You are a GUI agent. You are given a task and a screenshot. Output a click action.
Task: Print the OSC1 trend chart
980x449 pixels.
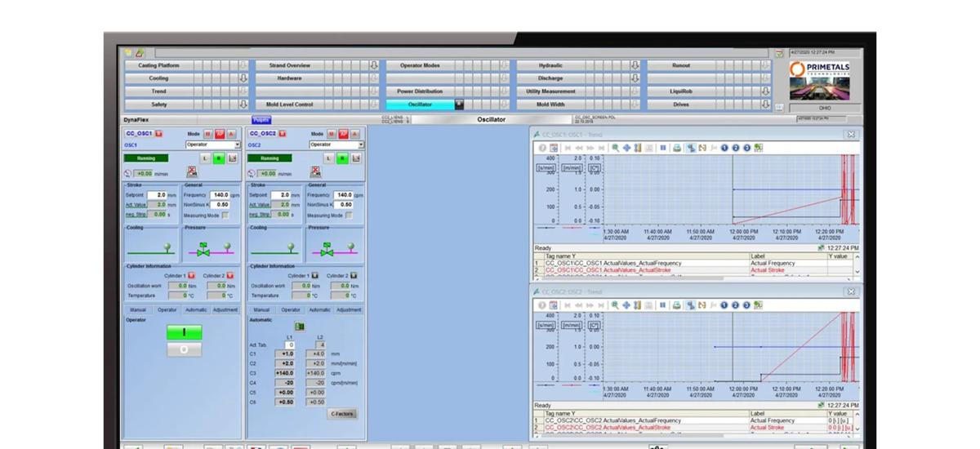(x=677, y=148)
